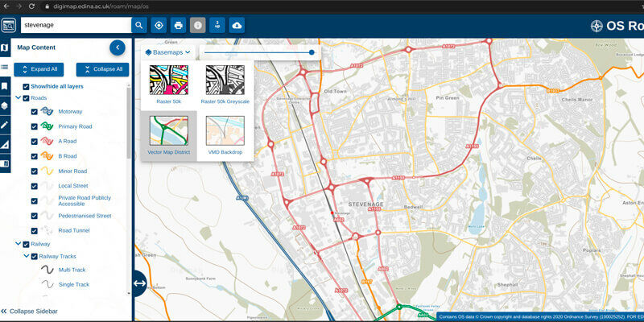The width and height of the screenshot is (644, 322).
Task: Click the Multi Track layer label
Action: point(72,270)
